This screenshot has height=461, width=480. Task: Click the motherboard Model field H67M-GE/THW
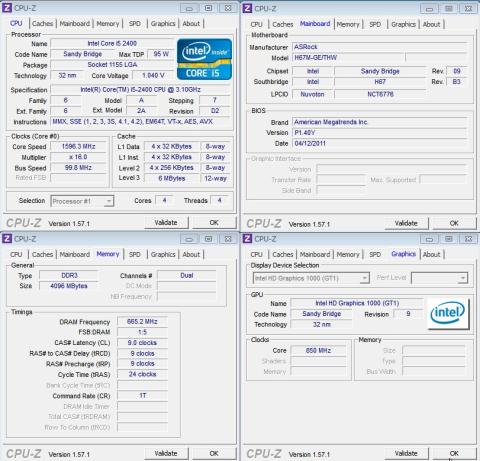tap(348, 57)
